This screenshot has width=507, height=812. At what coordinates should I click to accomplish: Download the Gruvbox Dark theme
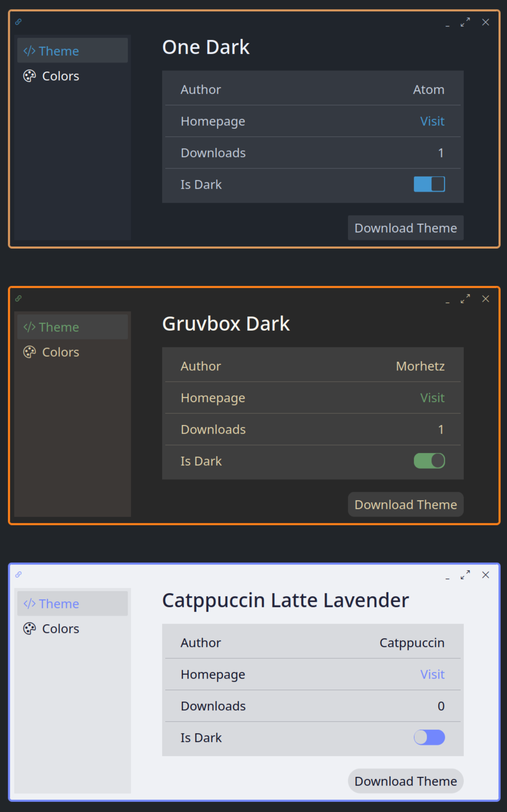pyautogui.click(x=406, y=504)
